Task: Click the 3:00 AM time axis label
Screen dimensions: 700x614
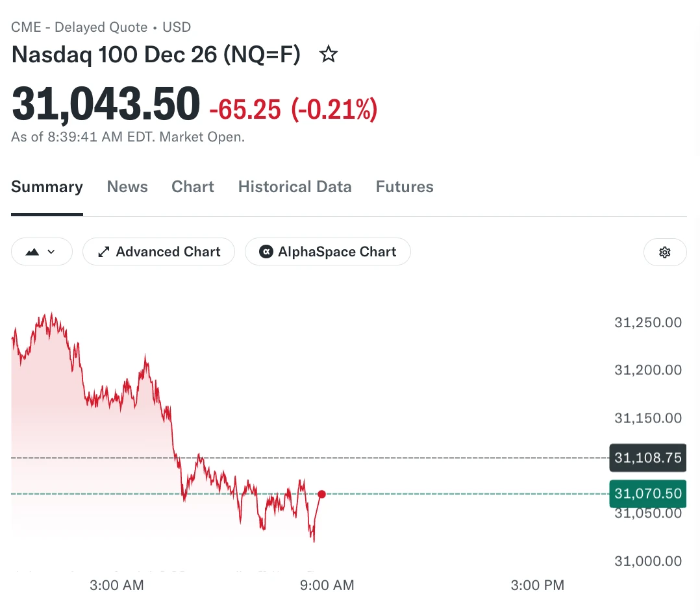Action: coord(116,585)
